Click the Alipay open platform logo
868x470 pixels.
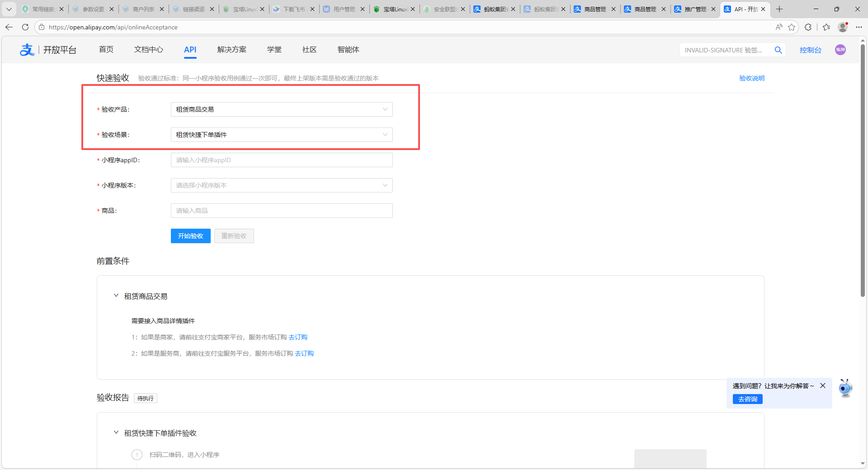(x=47, y=50)
